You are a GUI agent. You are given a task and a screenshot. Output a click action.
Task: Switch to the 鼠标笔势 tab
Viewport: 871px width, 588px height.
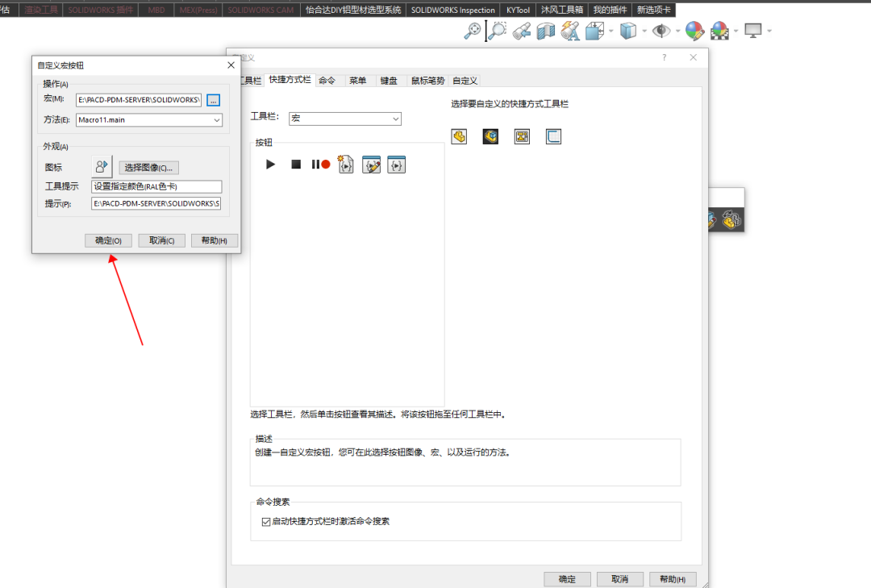[x=427, y=80]
